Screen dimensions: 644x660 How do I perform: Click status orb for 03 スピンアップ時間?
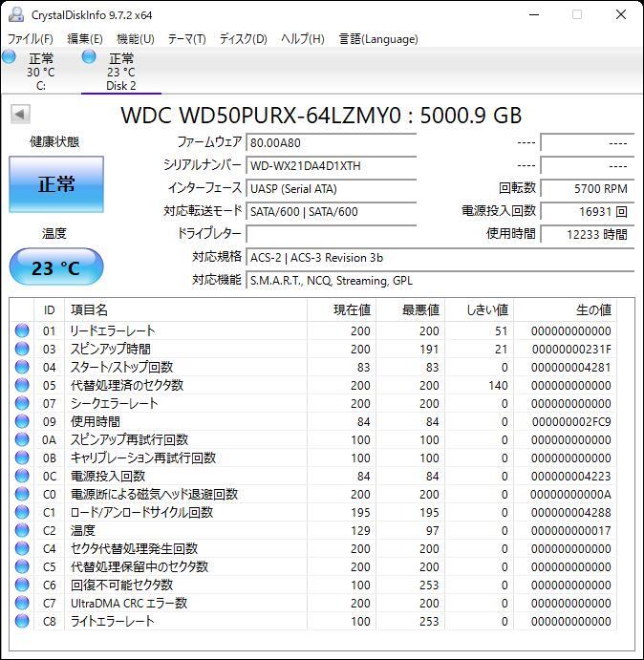[x=22, y=349]
